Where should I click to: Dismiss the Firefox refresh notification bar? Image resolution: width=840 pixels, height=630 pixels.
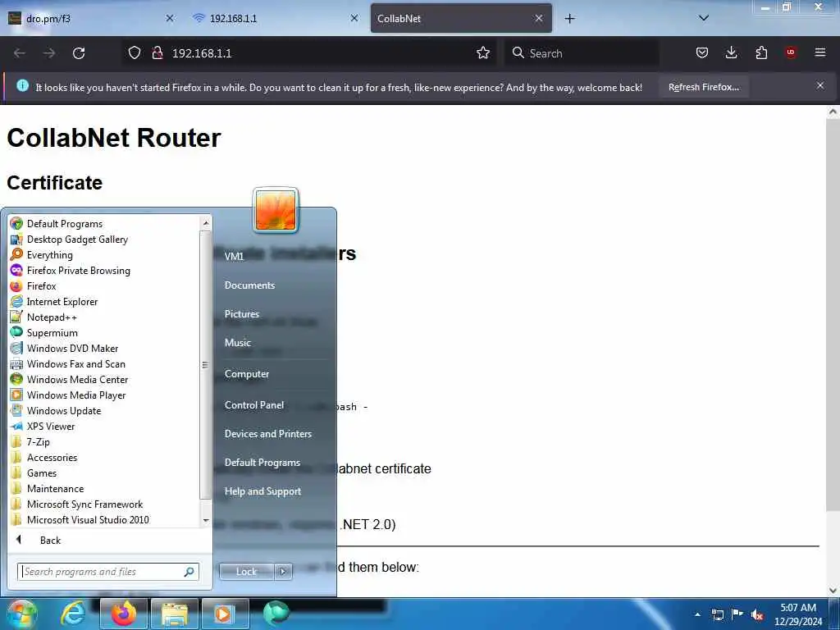pyautogui.click(x=820, y=85)
